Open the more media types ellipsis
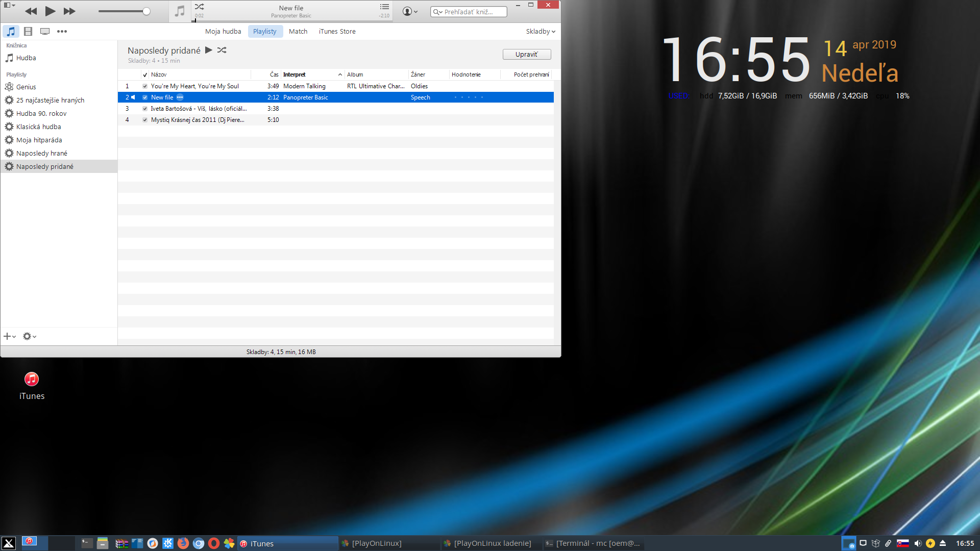The image size is (980, 551). tap(62, 31)
